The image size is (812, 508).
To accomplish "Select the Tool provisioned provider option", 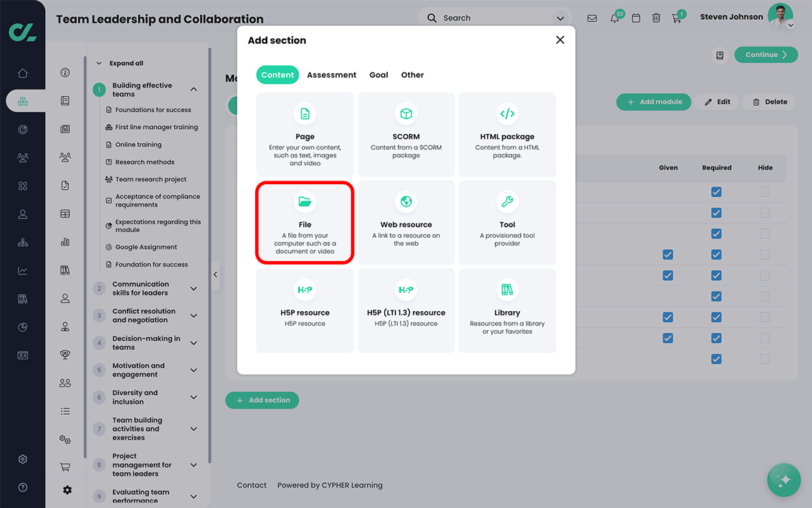I will tap(507, 222).
